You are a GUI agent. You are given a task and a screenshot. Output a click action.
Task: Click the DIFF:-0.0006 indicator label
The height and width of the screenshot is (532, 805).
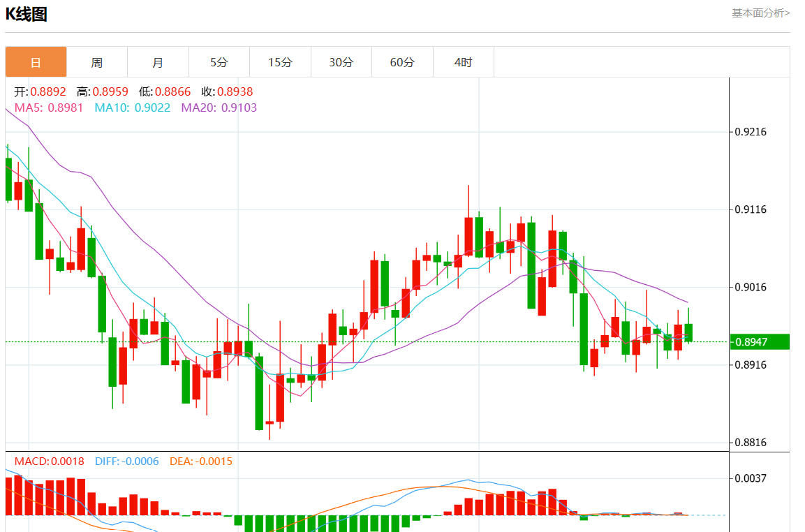pos(127,461)
